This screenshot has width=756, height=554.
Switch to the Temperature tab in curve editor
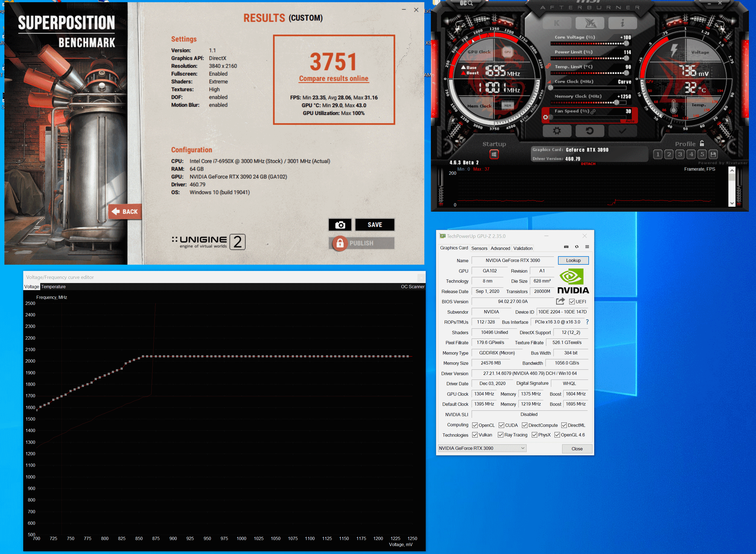53,287
